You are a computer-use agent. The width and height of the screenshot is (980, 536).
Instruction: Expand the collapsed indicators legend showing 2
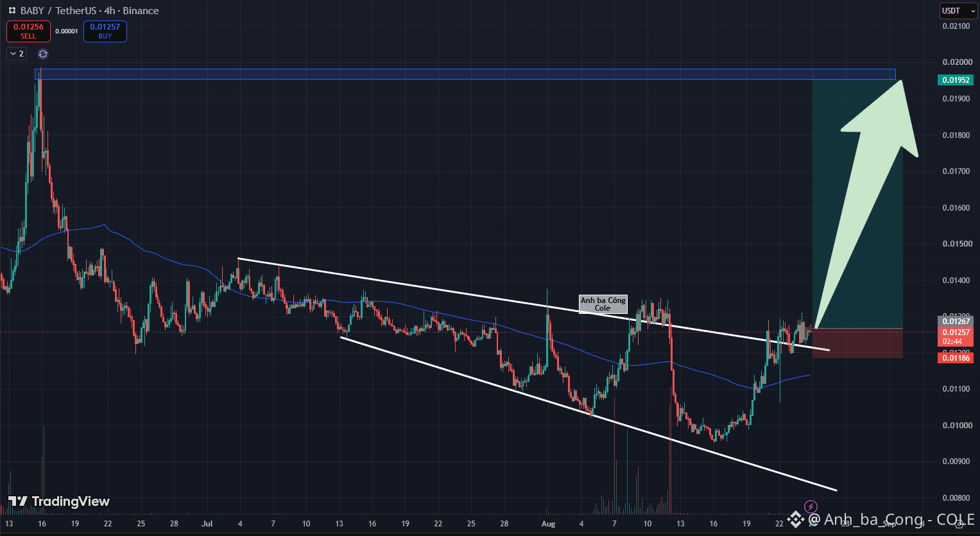(x=17, y=54)
